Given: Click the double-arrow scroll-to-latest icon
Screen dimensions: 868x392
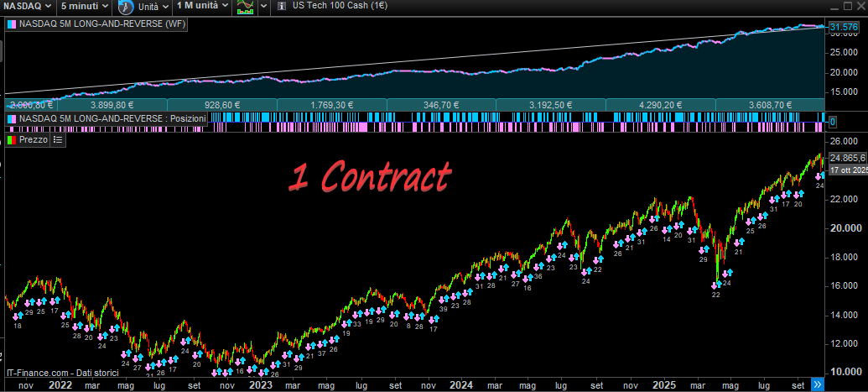Looking at the screenshot, I should pos(819,384).
